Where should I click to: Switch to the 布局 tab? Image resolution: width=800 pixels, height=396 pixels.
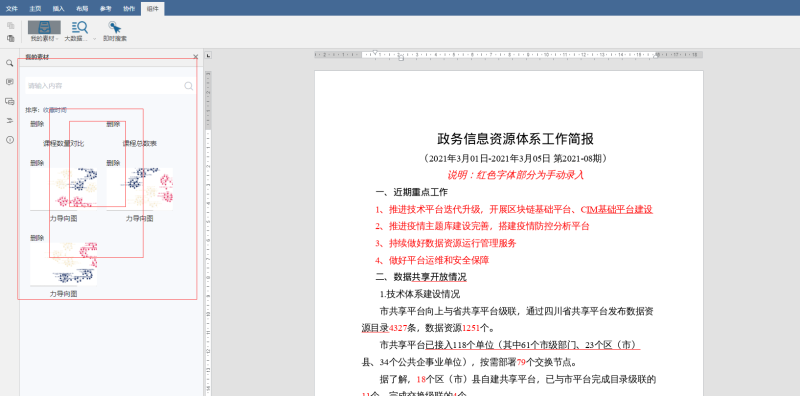pos(82,9)
